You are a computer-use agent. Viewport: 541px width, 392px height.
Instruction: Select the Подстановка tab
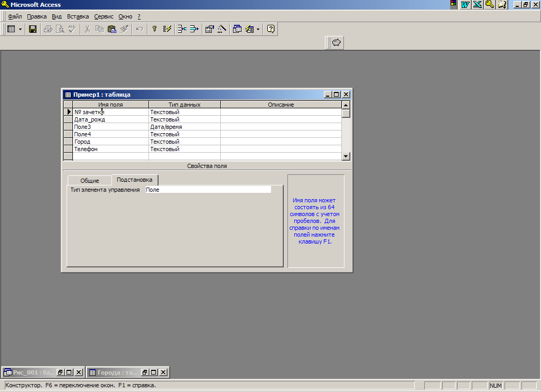point(135,180)
